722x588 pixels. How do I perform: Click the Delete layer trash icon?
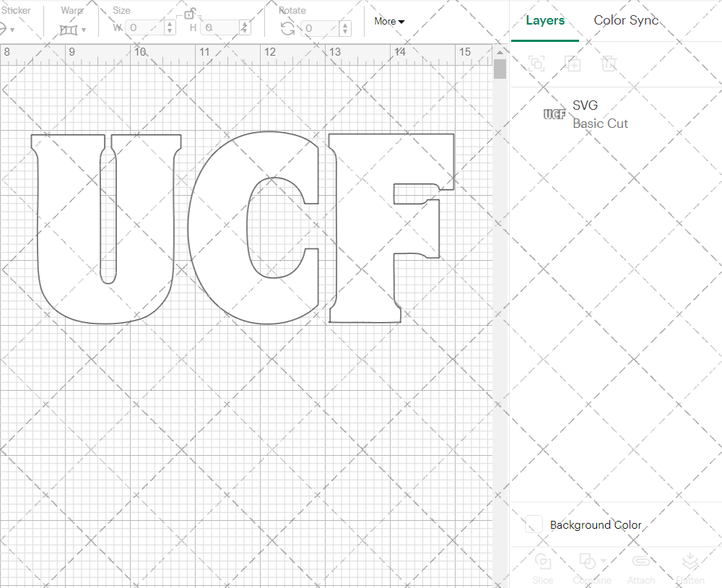(609, 64)
